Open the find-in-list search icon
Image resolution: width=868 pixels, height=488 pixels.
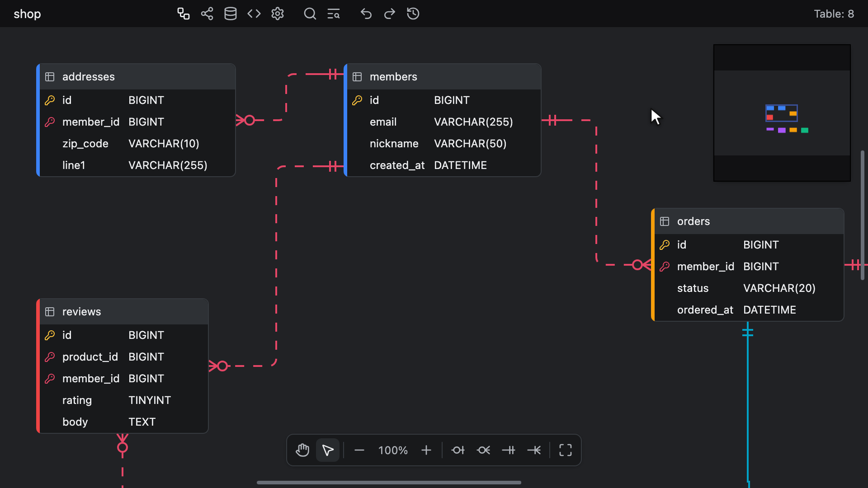point(334,14)
